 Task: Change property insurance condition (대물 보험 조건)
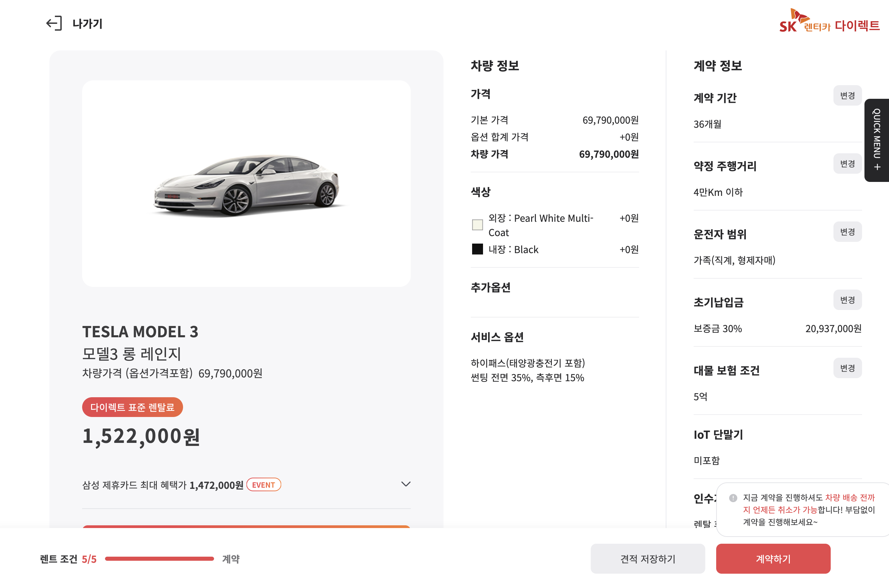click(x=847, y=368)
